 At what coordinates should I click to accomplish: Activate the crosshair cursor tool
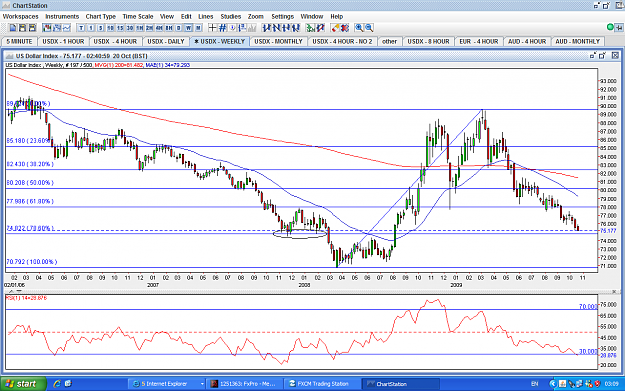click(212, 28)
